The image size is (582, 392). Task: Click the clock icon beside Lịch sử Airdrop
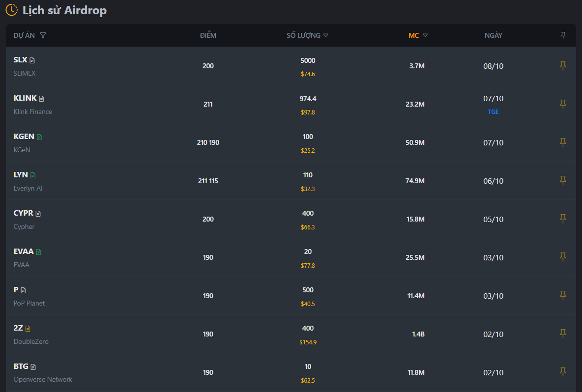(11, 10)
